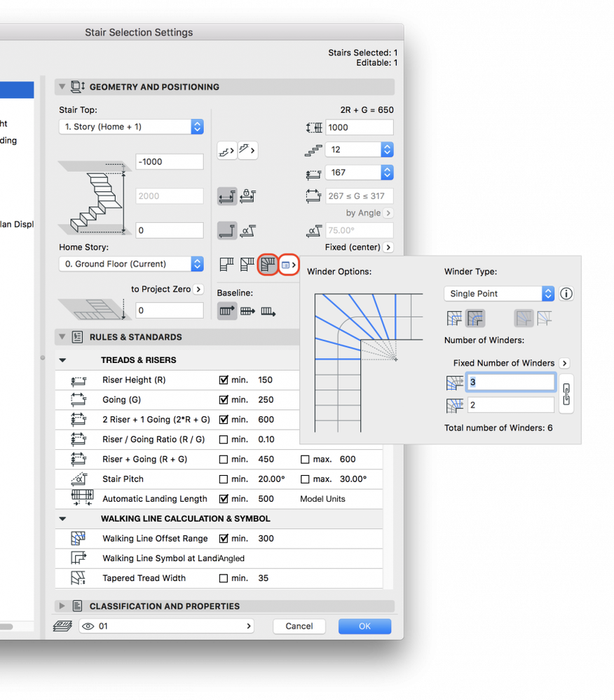Collapse the Geometry and Positioning panel
614x700 pixels.
click(62, 87)
